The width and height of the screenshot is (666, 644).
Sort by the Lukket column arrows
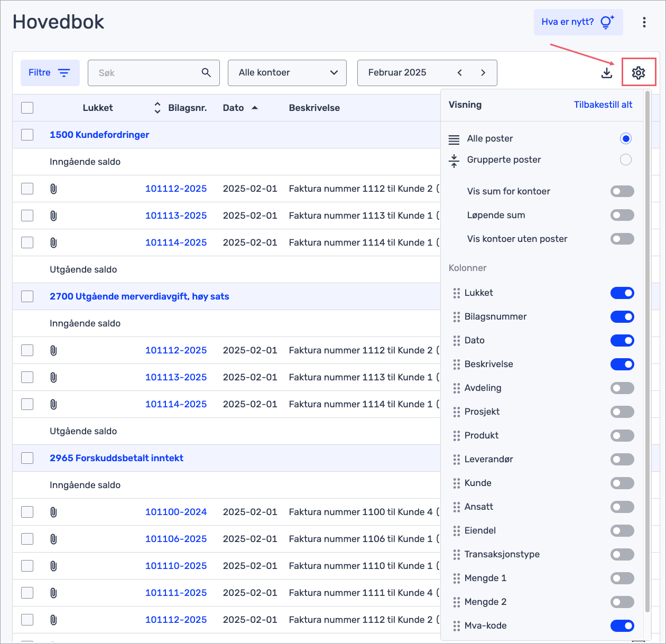(157, 108)
